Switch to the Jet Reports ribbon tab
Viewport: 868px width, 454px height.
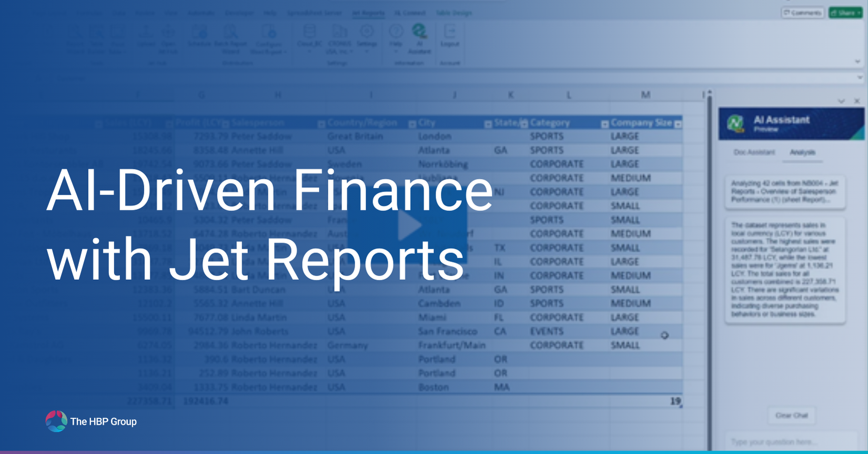click(368, 13)
